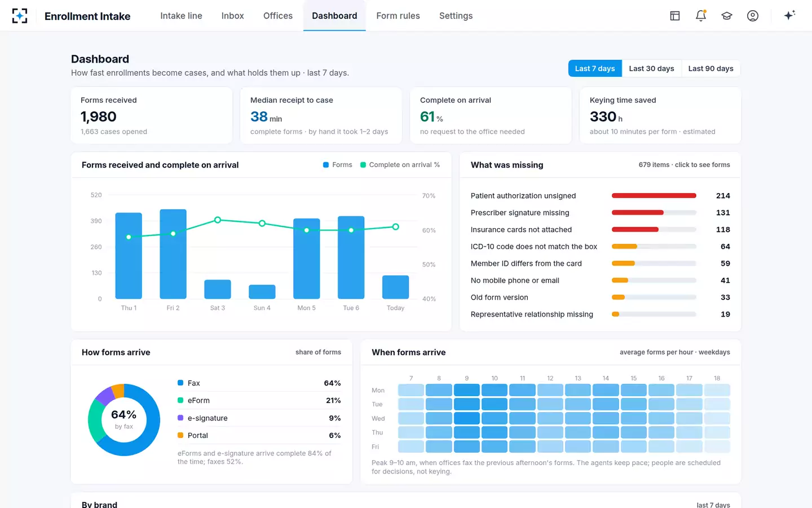
Task: Open Insurance cards not attached forms
Action: (x=601, y=230)
